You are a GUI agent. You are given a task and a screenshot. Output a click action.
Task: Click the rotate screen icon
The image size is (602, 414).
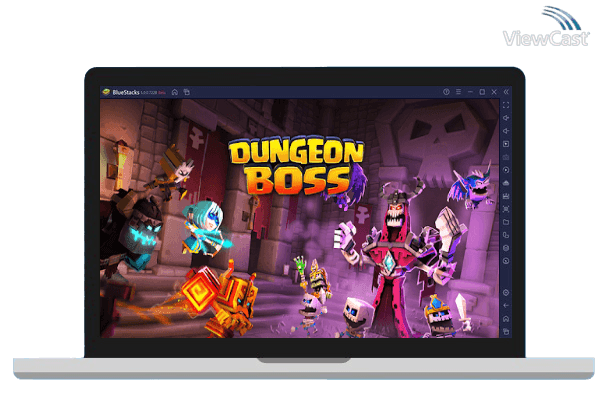click(506, 235)
